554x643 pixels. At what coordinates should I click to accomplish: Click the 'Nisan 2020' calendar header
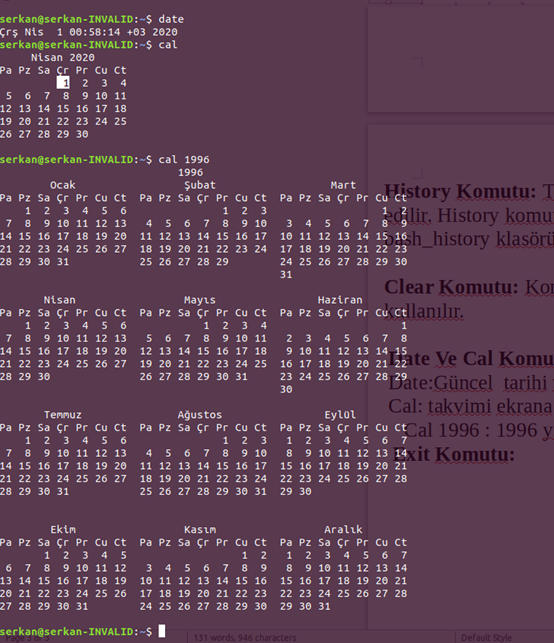63,57
